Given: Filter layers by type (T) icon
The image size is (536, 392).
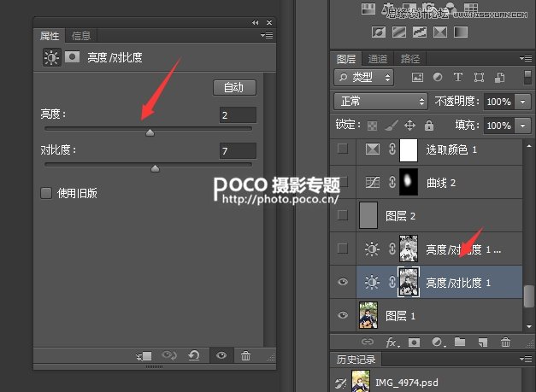Looking at the screenshot, I should click(458, 77).
